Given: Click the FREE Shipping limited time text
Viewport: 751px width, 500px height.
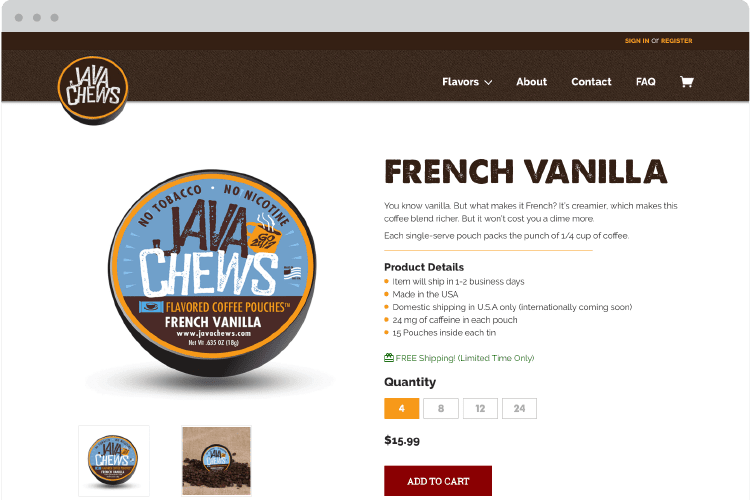Looking at the screenshot, I should [465, 358].
